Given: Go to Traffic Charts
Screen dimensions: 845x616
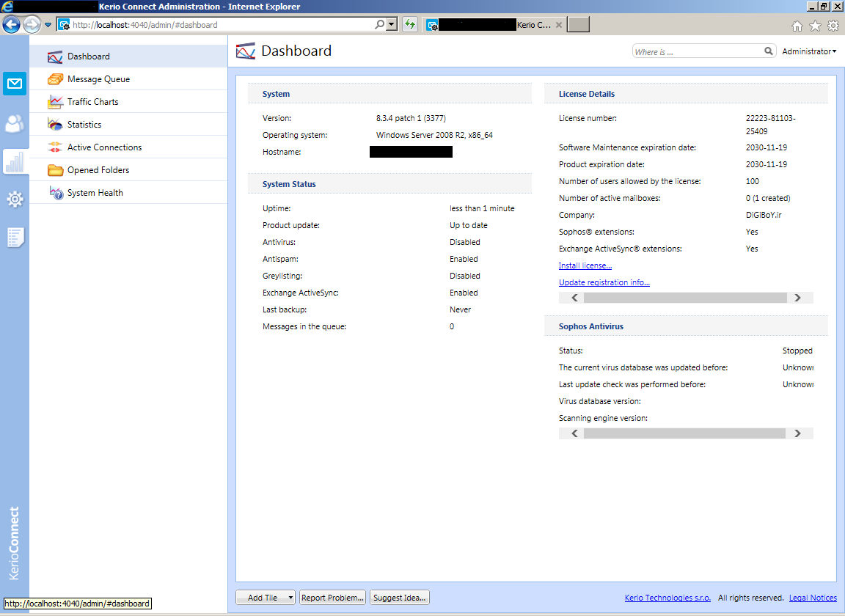Looking at the screenshot, I should pos(128,102).
